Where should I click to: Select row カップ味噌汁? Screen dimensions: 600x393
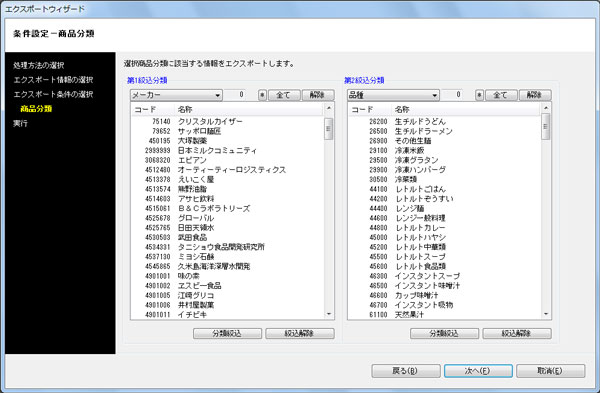[445, 295]
